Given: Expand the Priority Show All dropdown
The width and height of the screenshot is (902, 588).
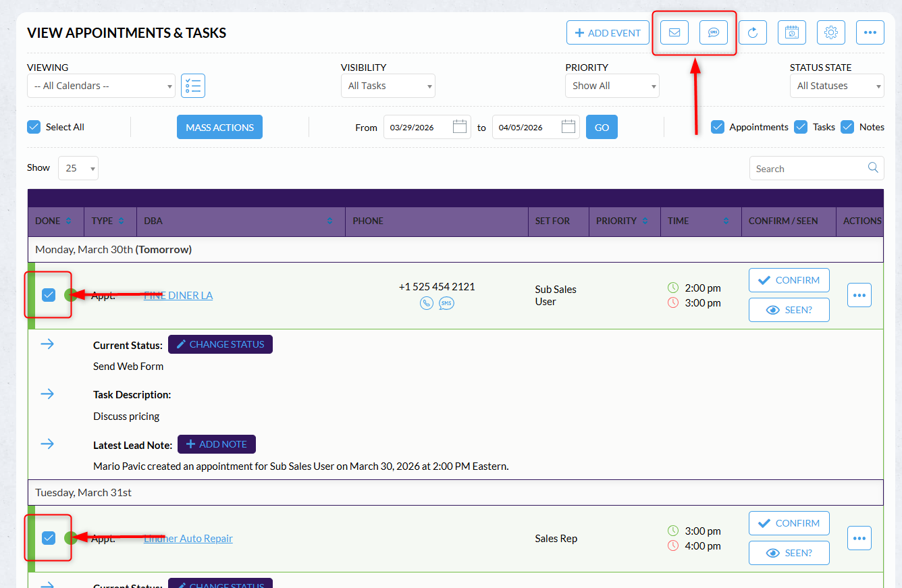Looking at the screenshot, I should pos(612,86).
